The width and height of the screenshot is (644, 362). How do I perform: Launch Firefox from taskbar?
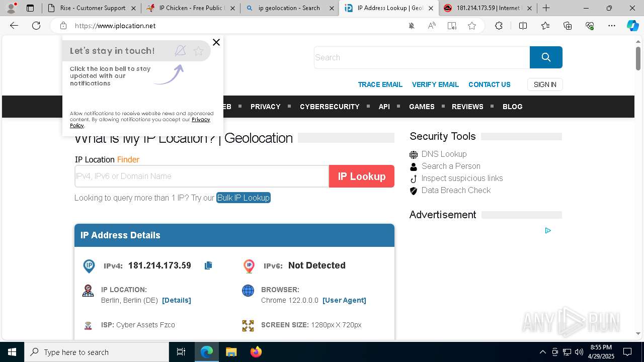tap(256, 352)
